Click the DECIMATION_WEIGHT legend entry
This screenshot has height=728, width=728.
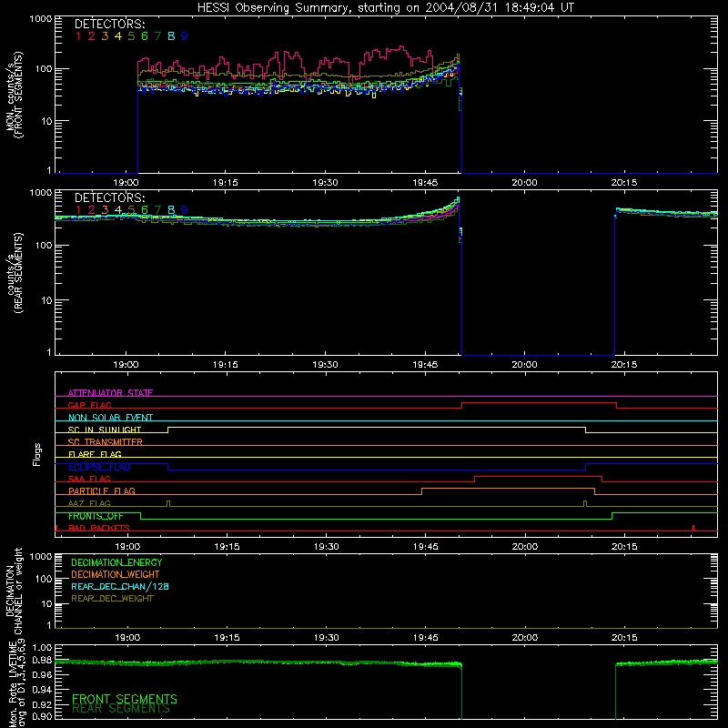pos(116,574)
